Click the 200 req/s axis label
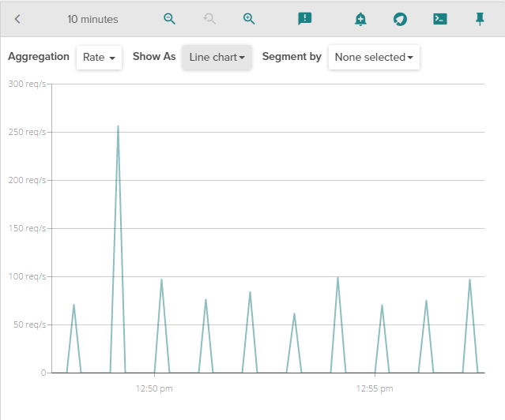This screenshot has height=420, width=505. (x=28, y=180)
